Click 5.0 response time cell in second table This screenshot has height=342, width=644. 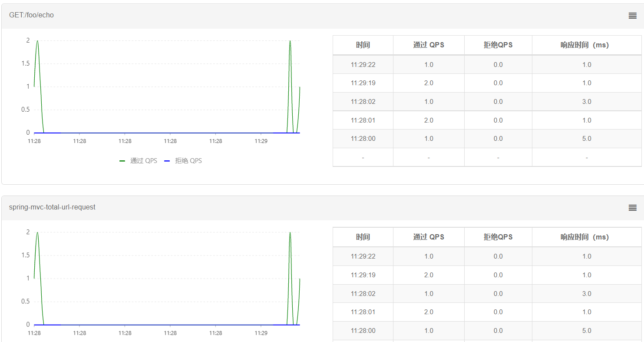pyautogui.click(x=587, y=331)
